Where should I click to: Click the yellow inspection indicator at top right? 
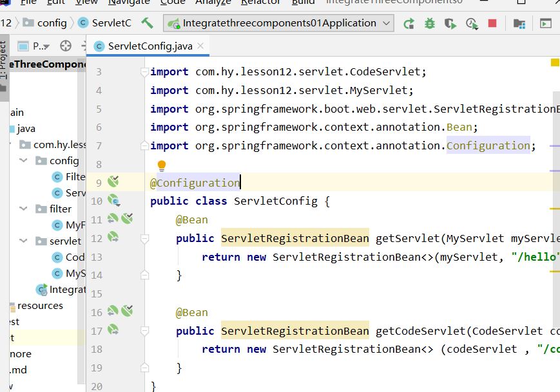(x=555, y=63)
